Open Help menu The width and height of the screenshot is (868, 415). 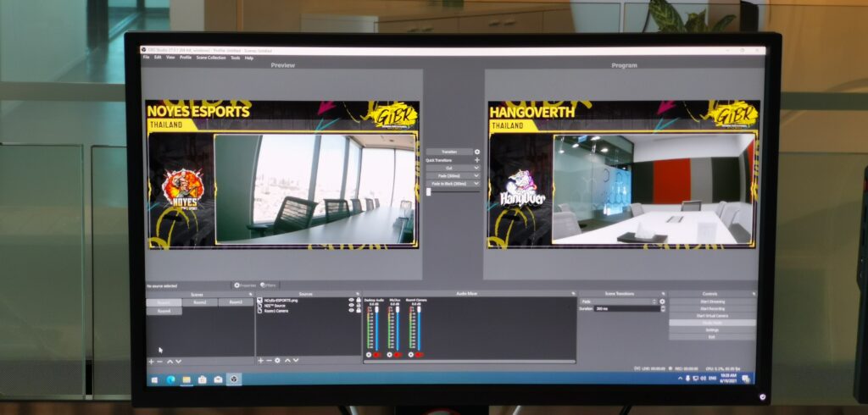[x=249, y=58]
